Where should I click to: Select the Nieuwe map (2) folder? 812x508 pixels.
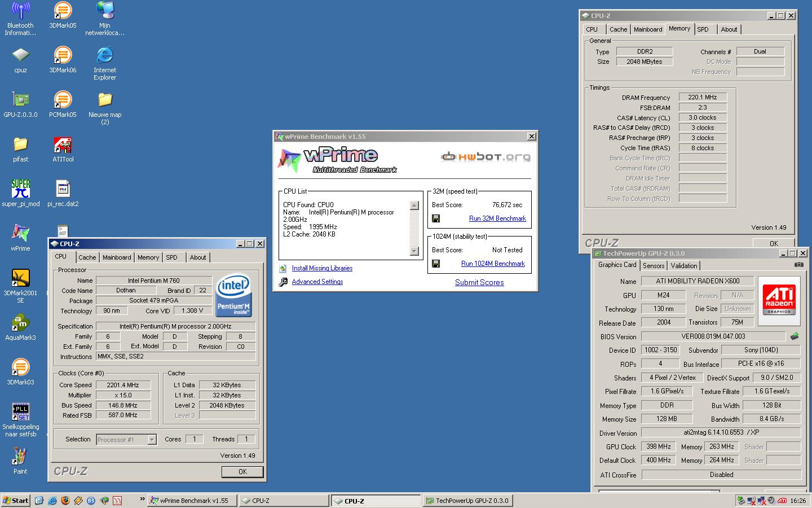coord(105,108)
